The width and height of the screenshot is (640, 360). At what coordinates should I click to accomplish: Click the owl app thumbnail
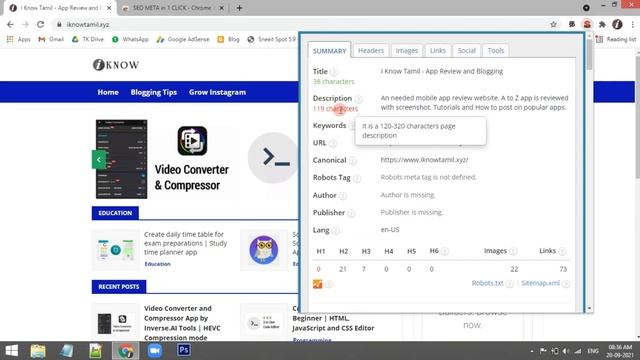(264, 250)
